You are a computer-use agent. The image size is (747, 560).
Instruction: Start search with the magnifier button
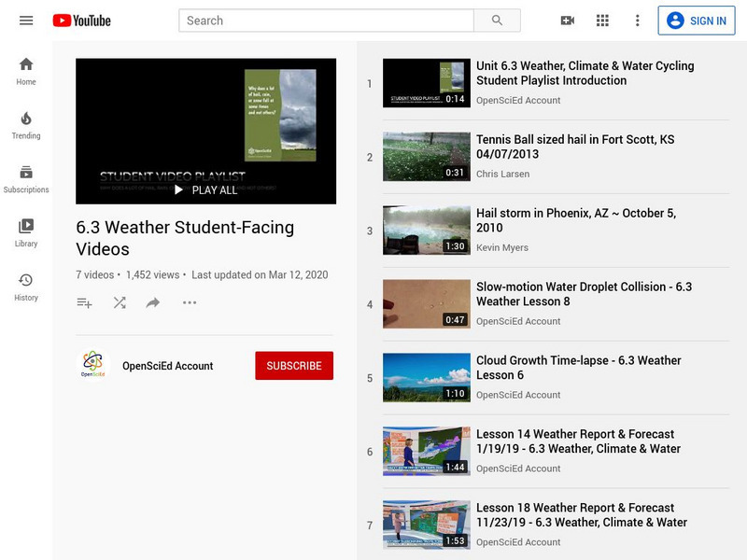pyautogui.click(x=496, y=20)
